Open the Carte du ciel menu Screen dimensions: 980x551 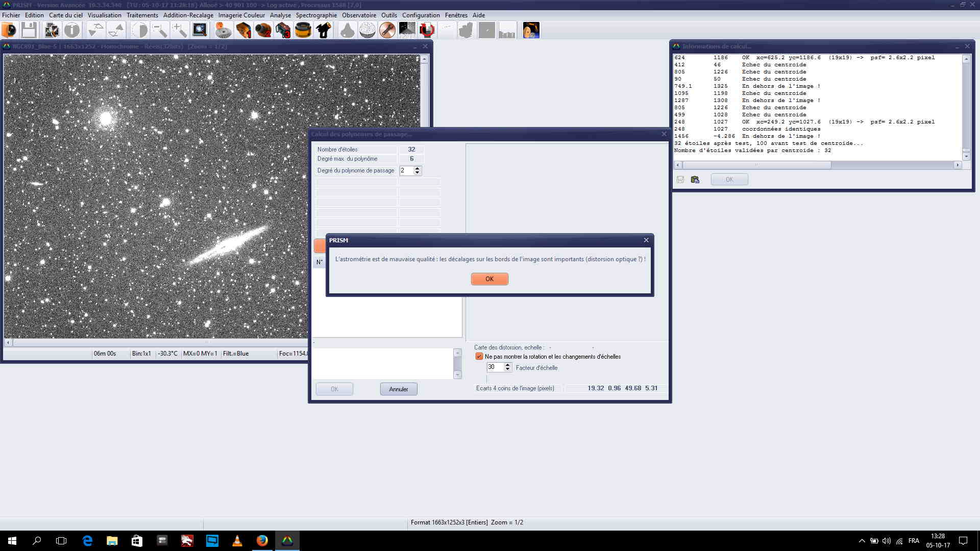(x=65, y=15)
